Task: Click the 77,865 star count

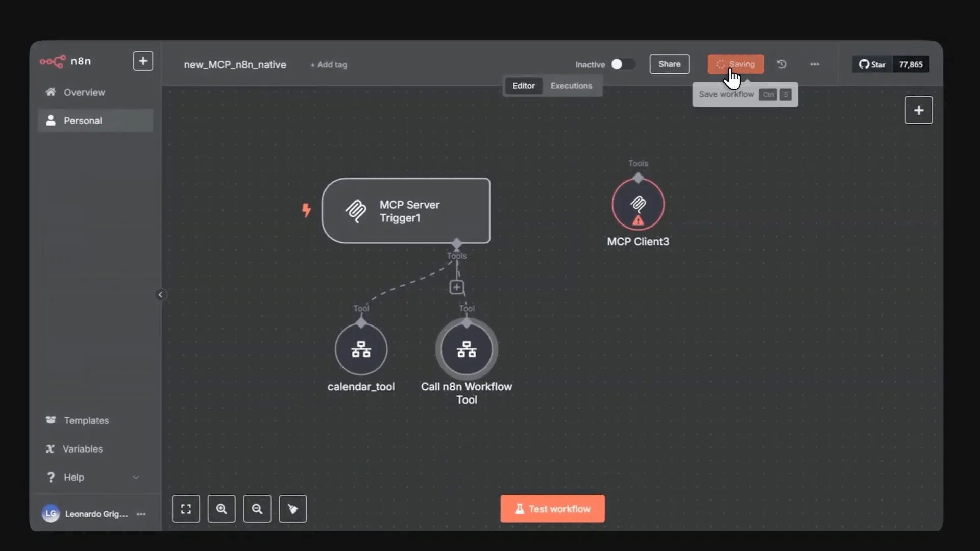Action: click(911, 64)
